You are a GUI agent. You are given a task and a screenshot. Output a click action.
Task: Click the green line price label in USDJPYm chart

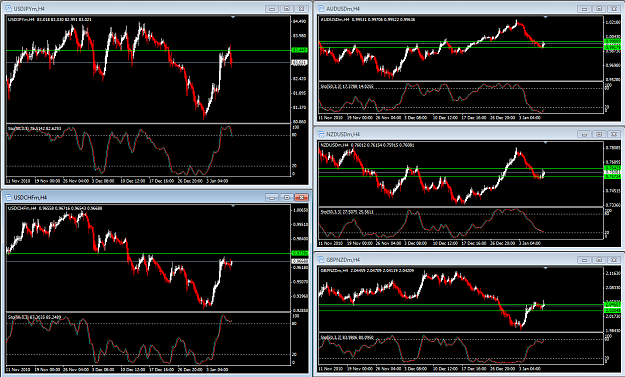[300, 50]
